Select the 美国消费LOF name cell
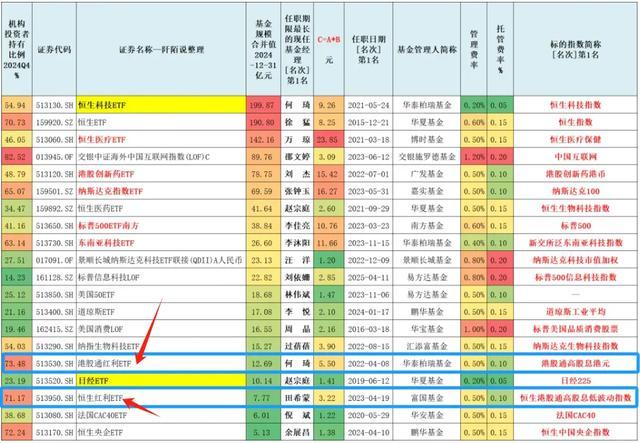Image resolution: width=640 pixels, height=443 pixels. 161,329
